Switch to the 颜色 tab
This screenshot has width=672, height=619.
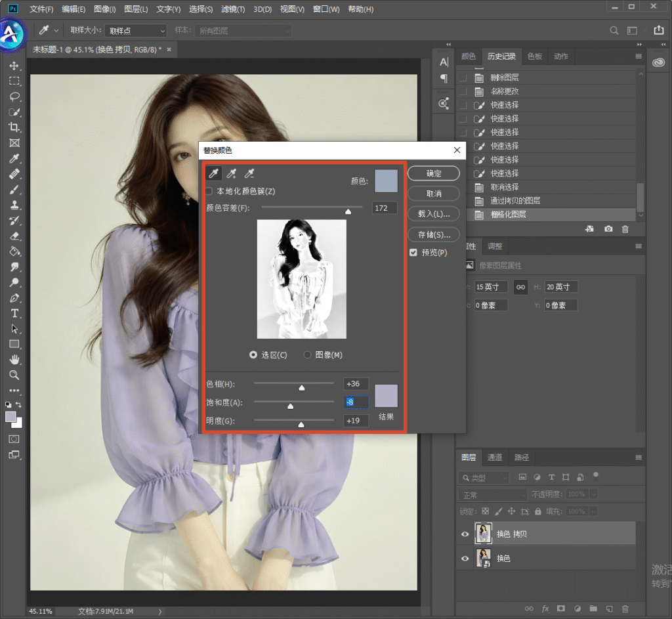469,56
